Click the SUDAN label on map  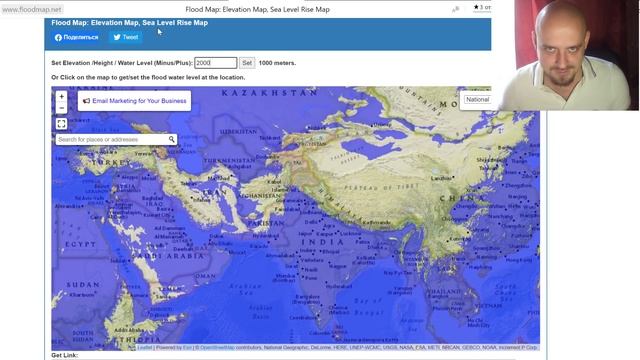(83, 284)
